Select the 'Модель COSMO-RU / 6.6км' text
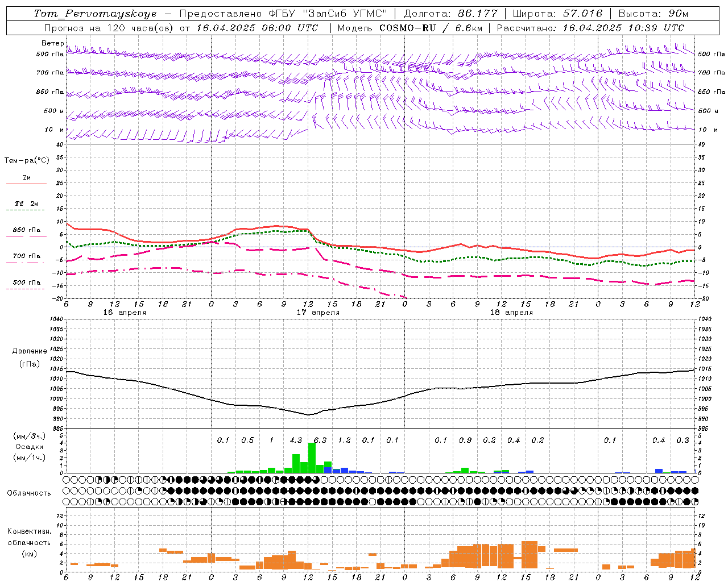Viewport: 728px width, 582px height. tap(409, 28)
